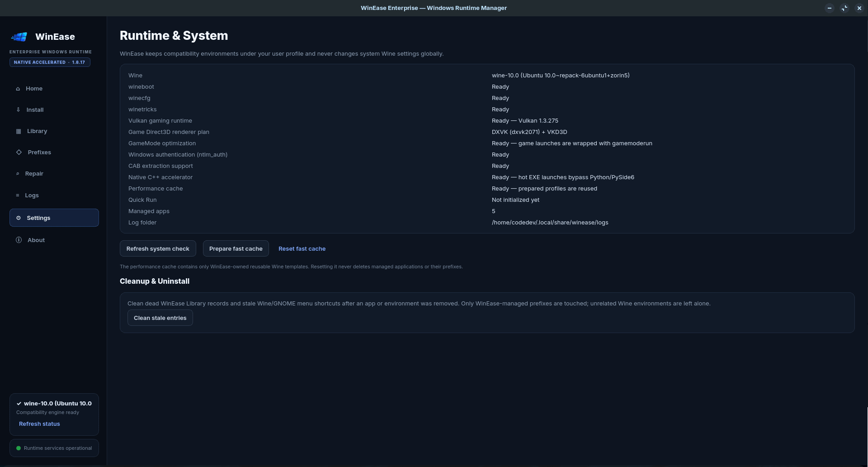Click the Logs list icon
Screen dimensions: 868x467
[18, 195]
